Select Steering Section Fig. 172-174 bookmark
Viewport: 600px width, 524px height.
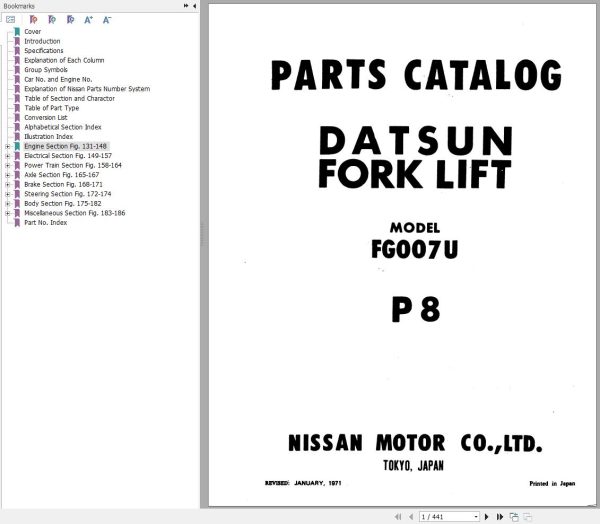click(x=68, y=194)
